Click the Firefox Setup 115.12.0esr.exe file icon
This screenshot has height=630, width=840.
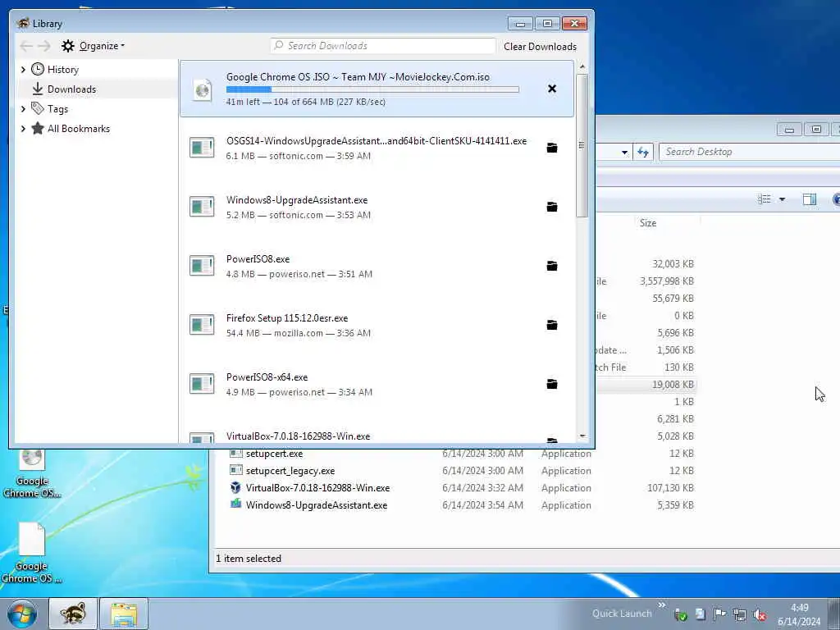click(202, 325)
